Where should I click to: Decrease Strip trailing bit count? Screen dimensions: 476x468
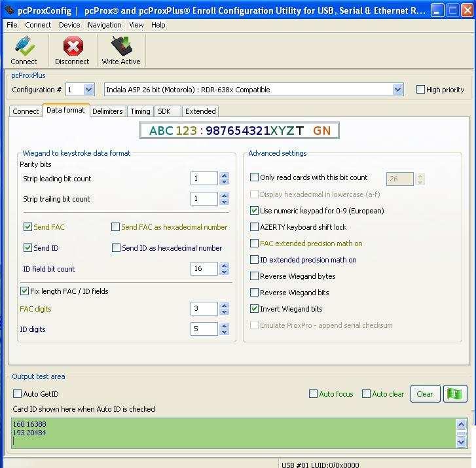coord(225,202)
